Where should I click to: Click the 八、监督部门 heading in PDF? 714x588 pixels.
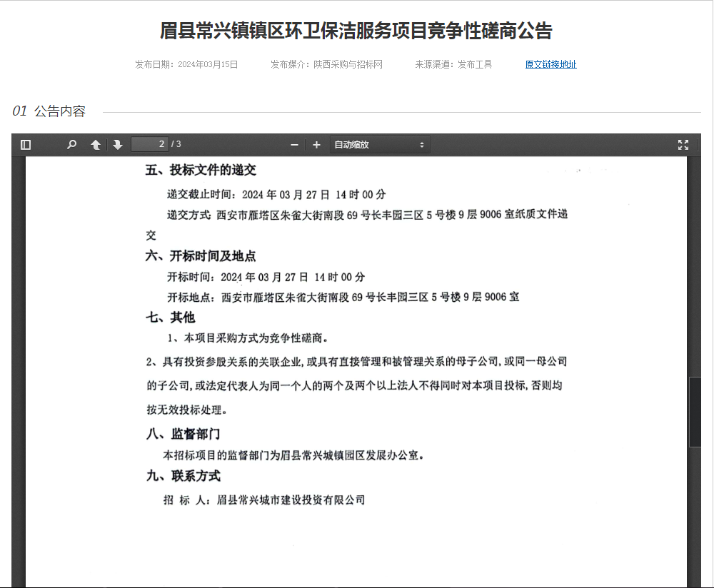(x=183, y=434)
